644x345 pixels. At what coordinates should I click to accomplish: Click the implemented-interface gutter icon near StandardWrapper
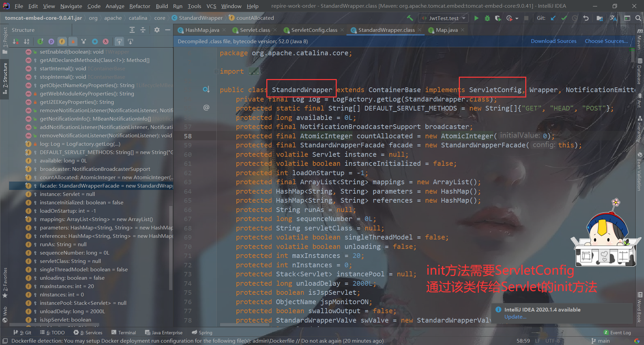[206, 89]
